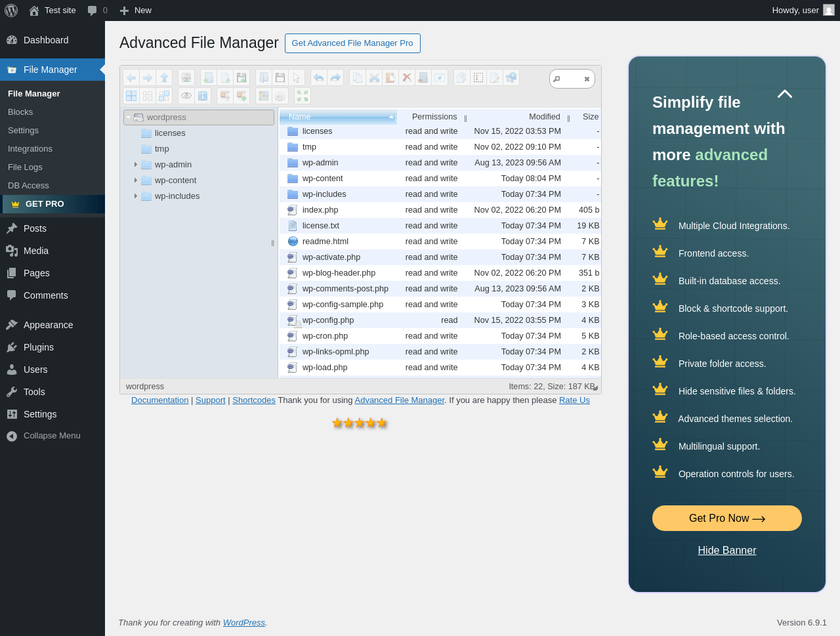Click the hide items toolbar icon
This screenshot has width=840, height=636.
(x=440, y=77)
